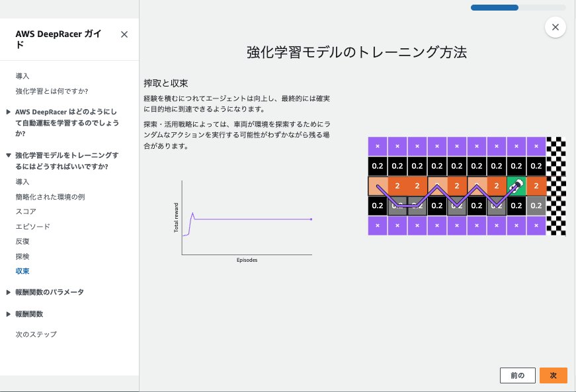Screen dimensions: 576x392
Task: Click the checkered finish line graphic
Action: coord(557,186)
